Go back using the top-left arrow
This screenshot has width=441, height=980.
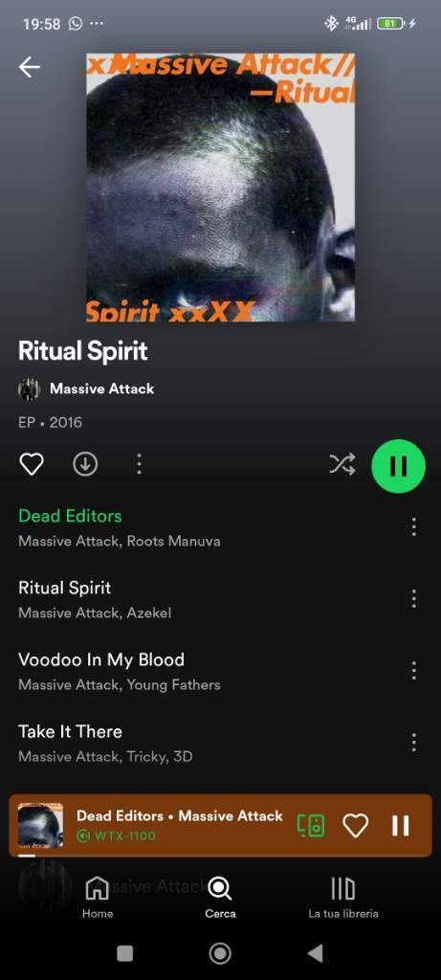29,67
